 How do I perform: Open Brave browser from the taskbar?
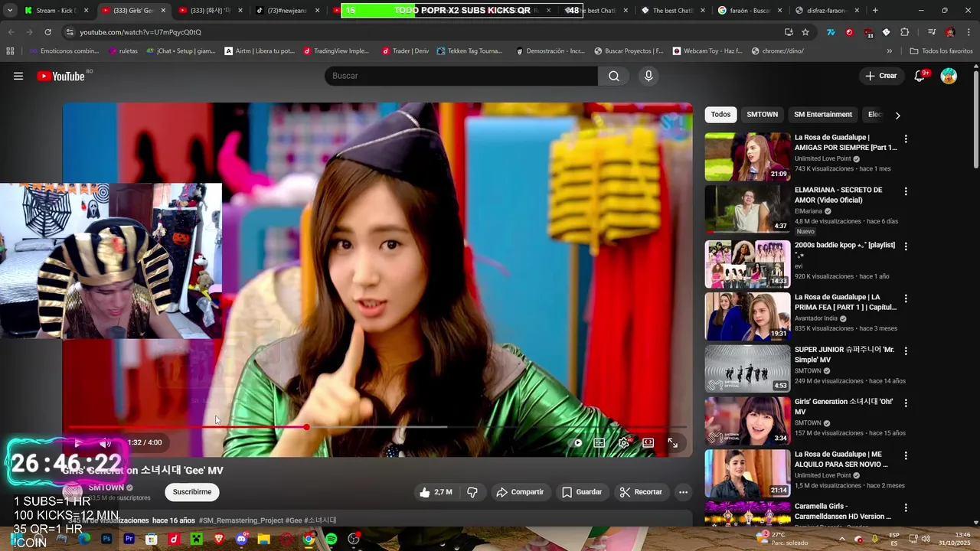point(219,539)
